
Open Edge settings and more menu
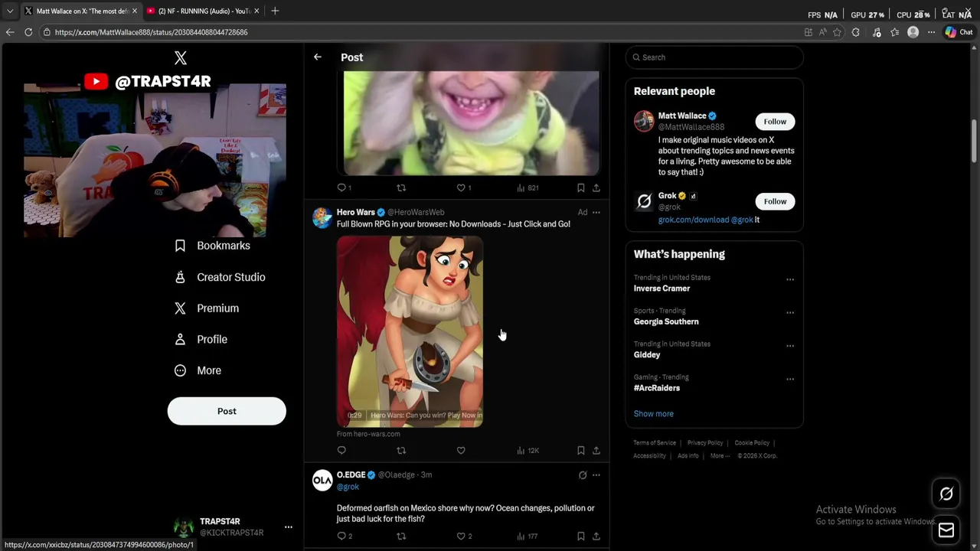click(931, 32)
